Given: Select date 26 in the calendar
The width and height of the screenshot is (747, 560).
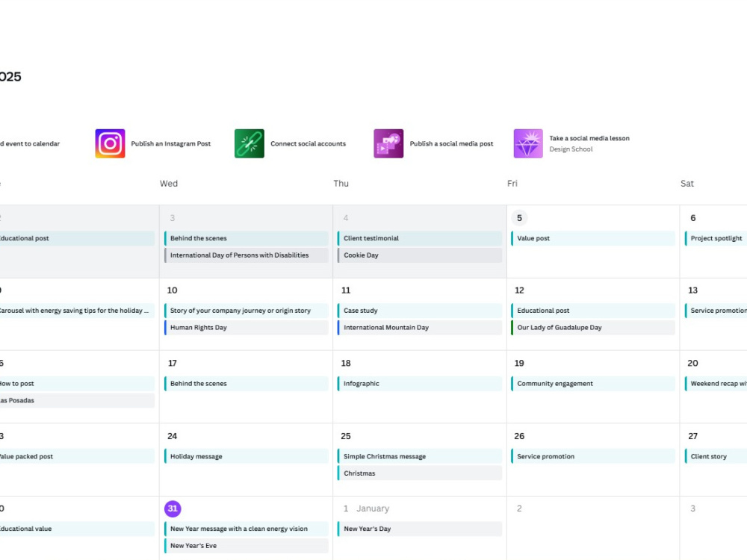Looking at the screenshot, I should tap(519, 436).
